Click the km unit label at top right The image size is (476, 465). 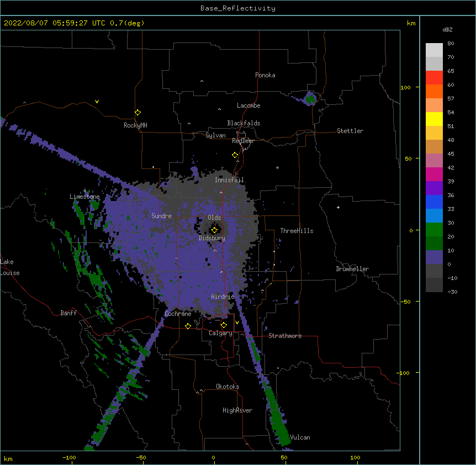tap(411, 23)
